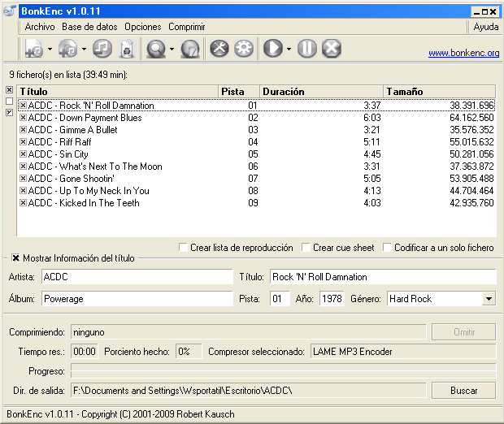Enable Crear lista de reproducción checkbox
Screen dimensions: 504x424
click(183, 248)
